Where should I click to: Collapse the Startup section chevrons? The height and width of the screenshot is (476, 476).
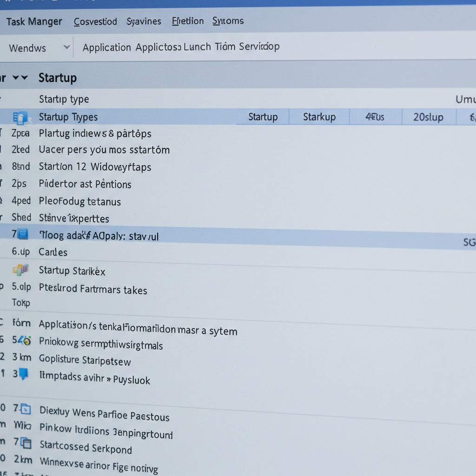pos(20,78)
